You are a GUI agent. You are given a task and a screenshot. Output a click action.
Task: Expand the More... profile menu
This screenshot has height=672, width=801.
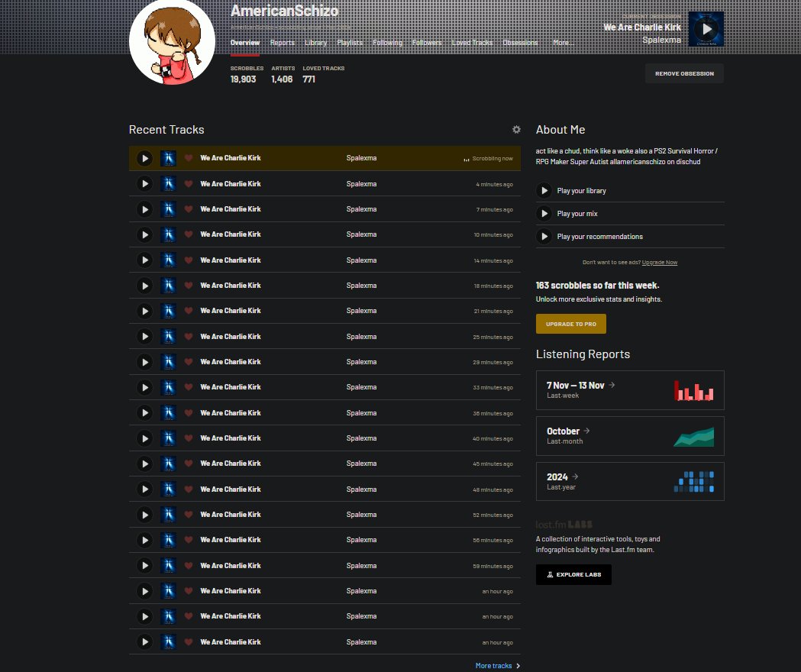pos(563,43)
